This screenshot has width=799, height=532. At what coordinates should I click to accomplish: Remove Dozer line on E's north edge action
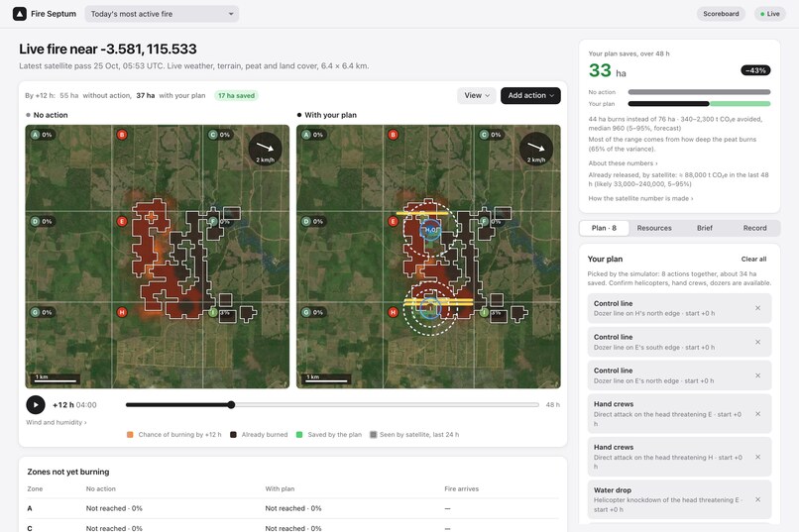coord(757,375)
